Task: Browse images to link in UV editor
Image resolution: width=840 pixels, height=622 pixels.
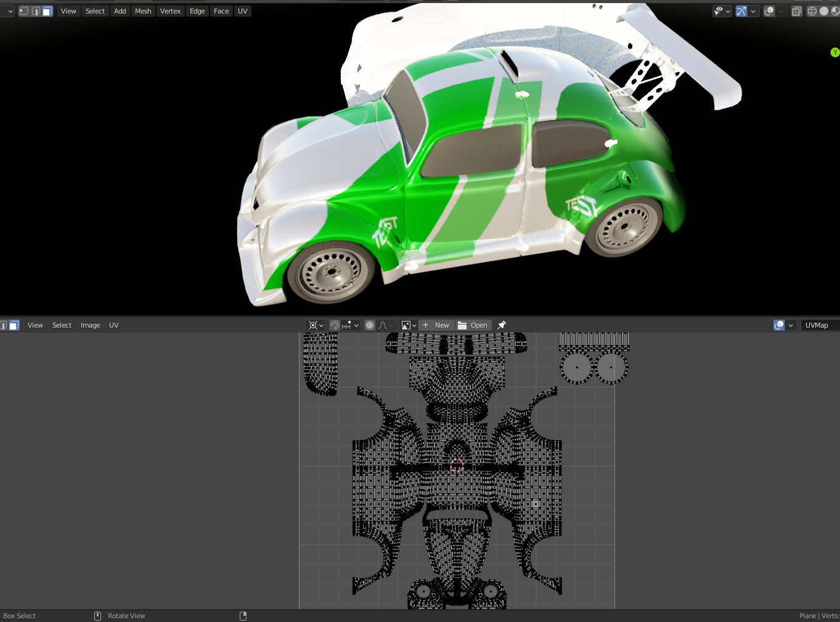Action: pos(409,325)
